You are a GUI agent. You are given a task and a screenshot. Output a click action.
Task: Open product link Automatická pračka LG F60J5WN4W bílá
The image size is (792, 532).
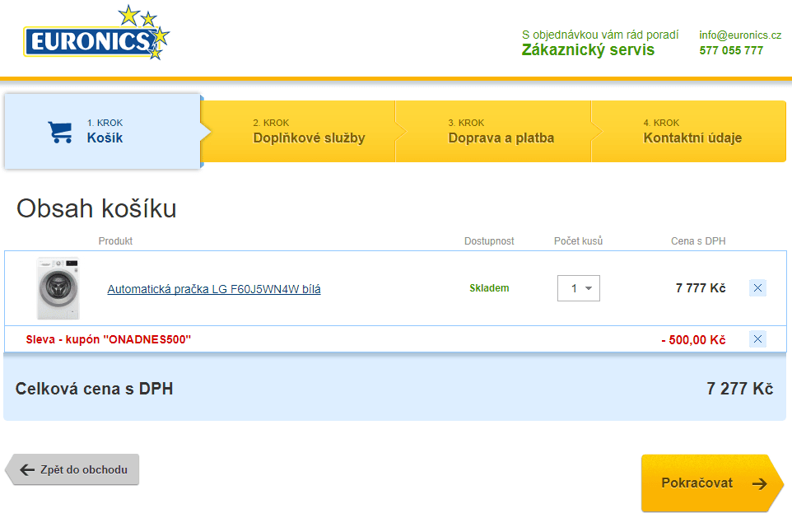[214, 289]
